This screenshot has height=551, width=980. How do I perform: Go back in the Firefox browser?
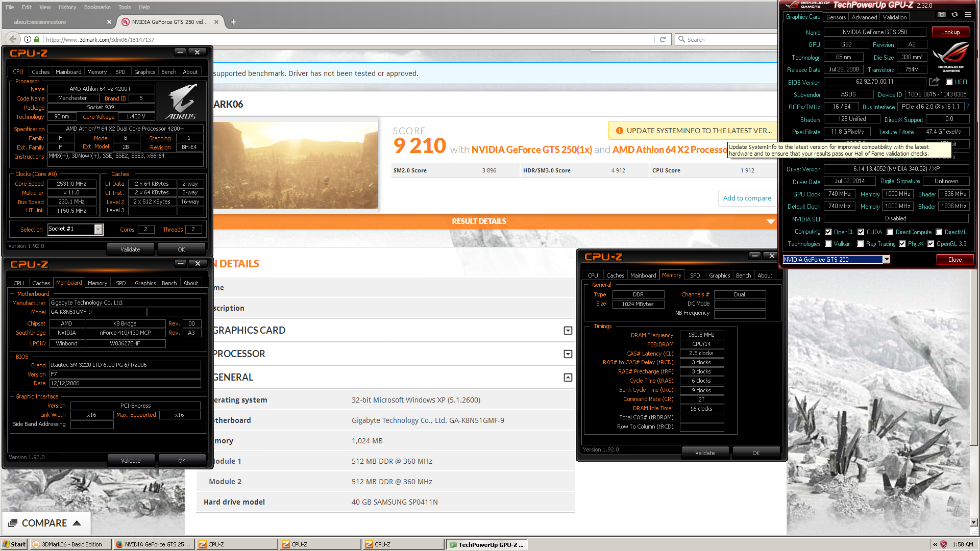point(13,39)
